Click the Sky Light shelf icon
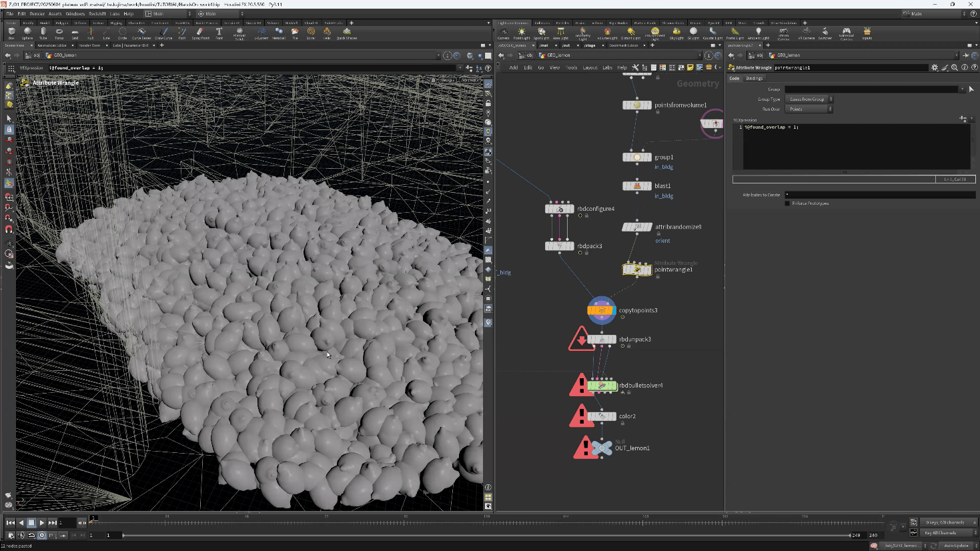The height and width of the screenshot is (551, 980). 676,32
